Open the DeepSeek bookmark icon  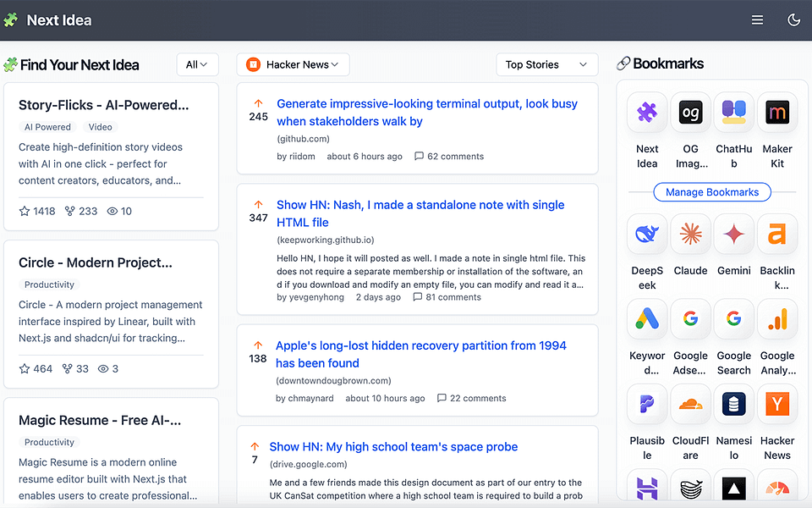(x=647, y=234)
